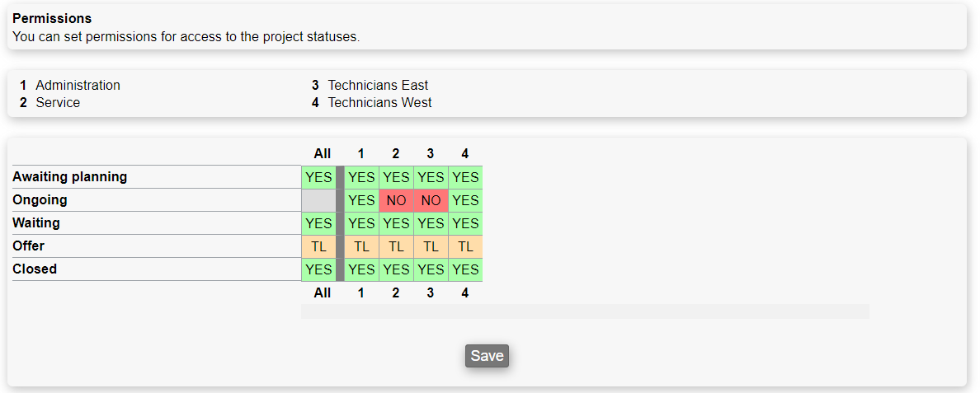Toggle Ongoing permission for group 3
This screenshot has height=393, width=980.
point(431,200)
